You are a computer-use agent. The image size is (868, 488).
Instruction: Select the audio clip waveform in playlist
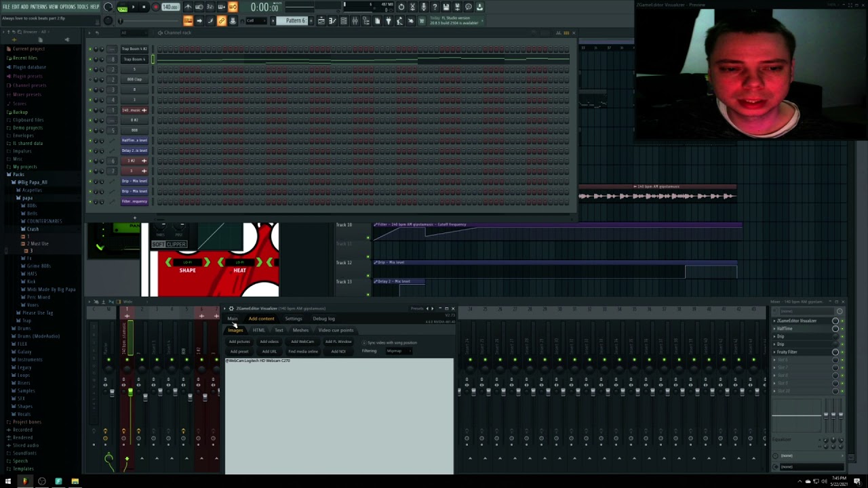[656, 196]
